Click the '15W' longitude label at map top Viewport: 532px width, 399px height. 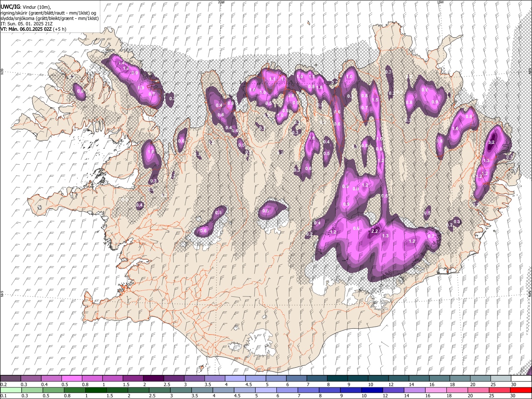tap(441, 2)
